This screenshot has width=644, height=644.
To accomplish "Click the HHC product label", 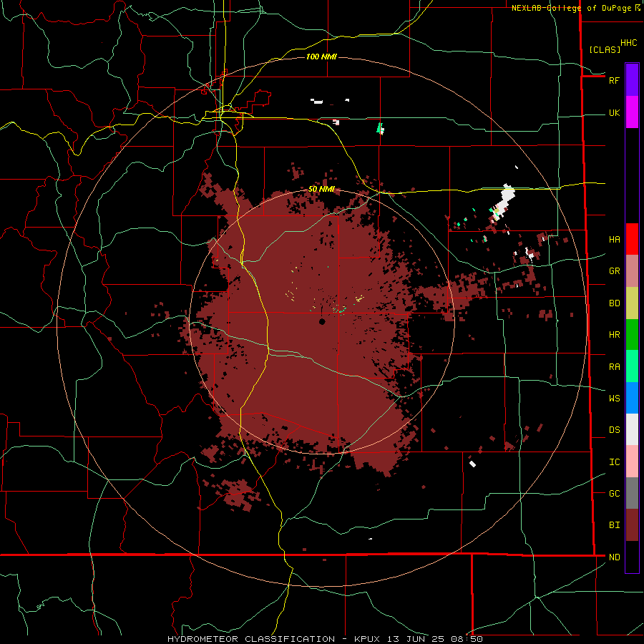I will [x=628, y=43].
